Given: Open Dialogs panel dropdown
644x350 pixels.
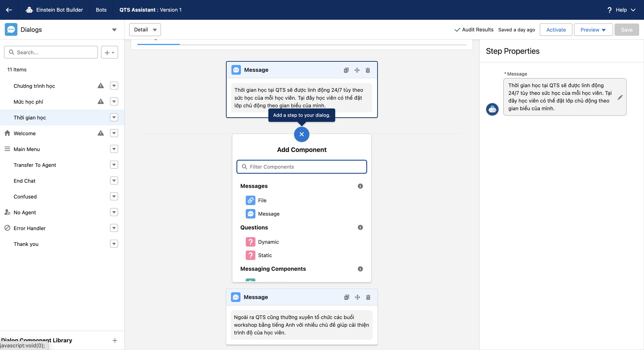Looking at the screenshot, I should [x=114, y=30].
